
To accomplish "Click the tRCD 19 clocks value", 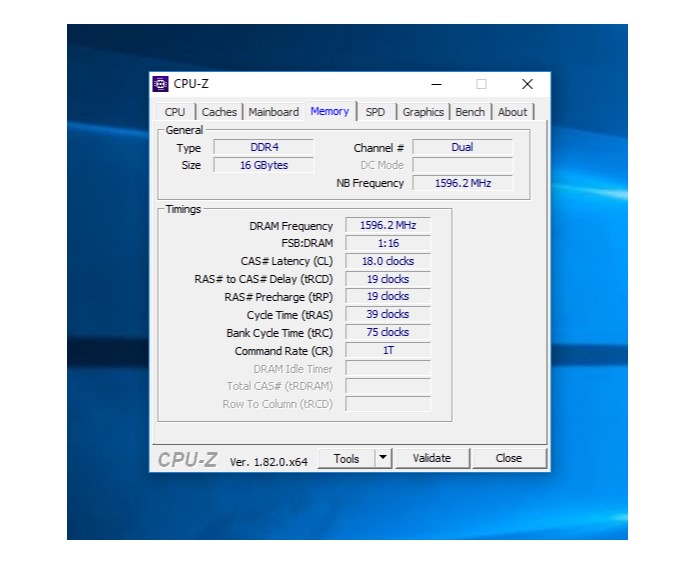I will tap(388, 279).
